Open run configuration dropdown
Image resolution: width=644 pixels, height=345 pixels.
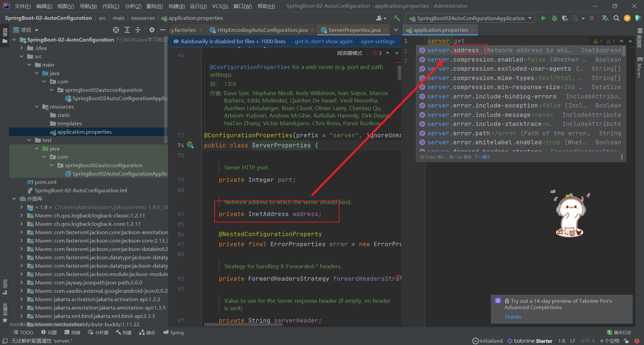(470, 18)
